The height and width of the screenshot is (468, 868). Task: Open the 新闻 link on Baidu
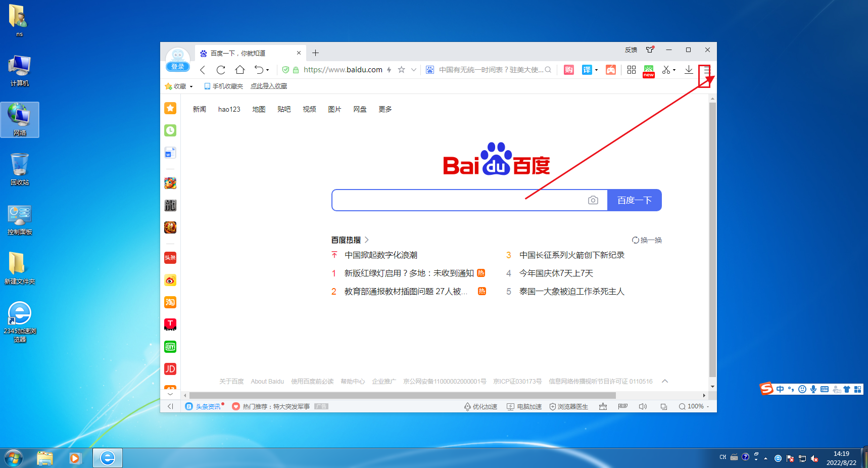pos(200,109)
